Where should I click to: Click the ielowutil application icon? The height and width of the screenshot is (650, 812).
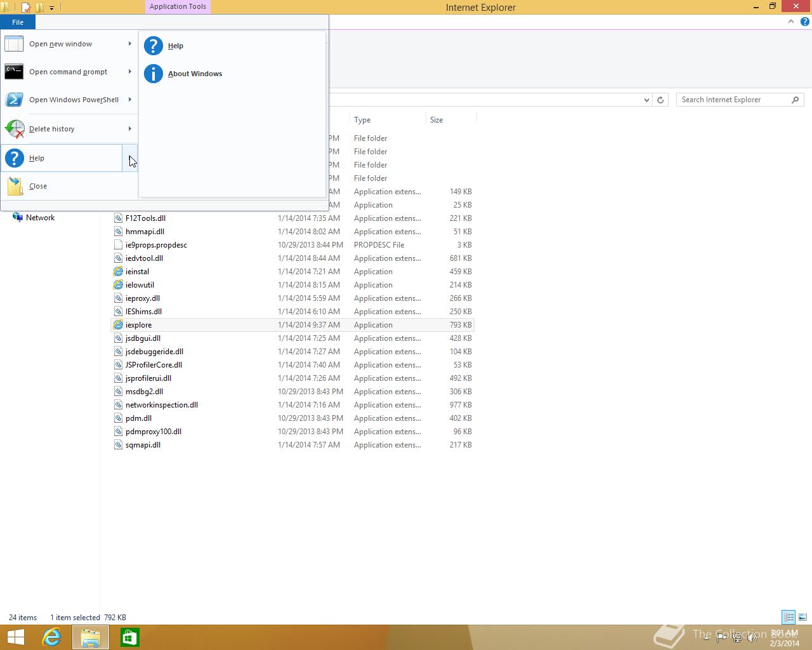(x=118, y=285)
